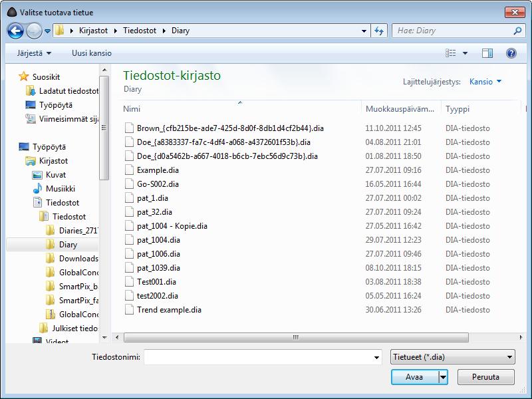Open the blue Help icon

511,53
